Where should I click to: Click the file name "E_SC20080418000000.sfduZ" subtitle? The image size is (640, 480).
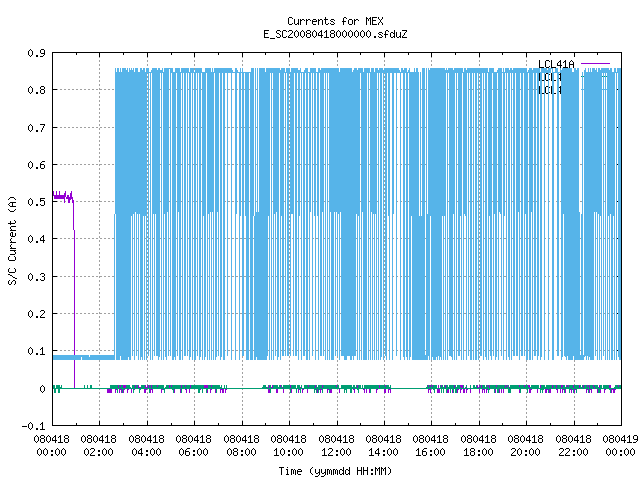tap(335, 34)
